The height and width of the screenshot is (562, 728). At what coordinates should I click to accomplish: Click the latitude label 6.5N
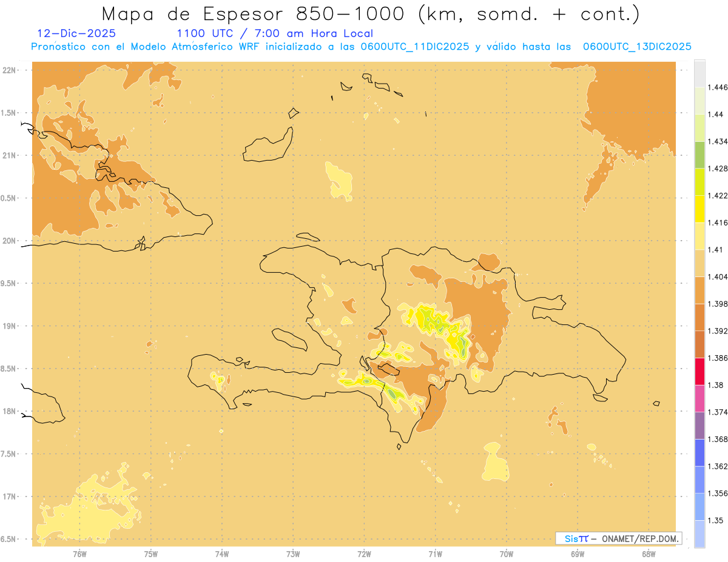pos(8,540)
